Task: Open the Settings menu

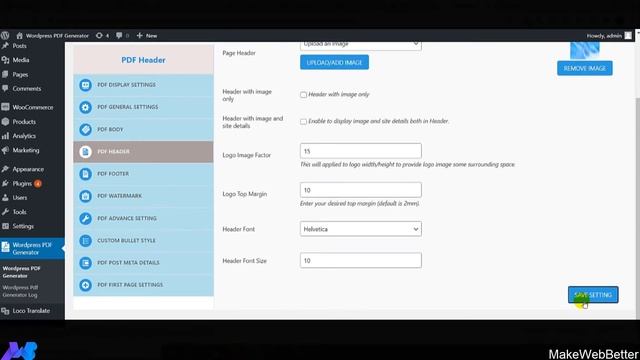Action: pyautogui.click(x=23, y=226)
